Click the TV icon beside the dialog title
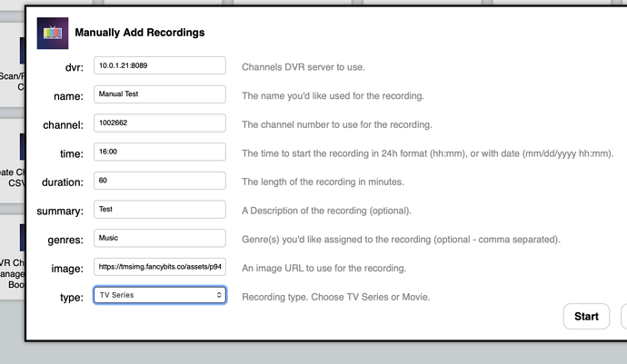The height and width of the screenshot is (364, 627). (53, 33)
